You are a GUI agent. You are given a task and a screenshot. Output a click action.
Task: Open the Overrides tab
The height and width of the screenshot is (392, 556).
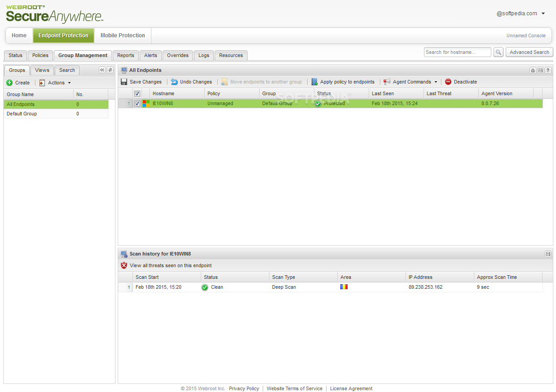pos(178,55)
